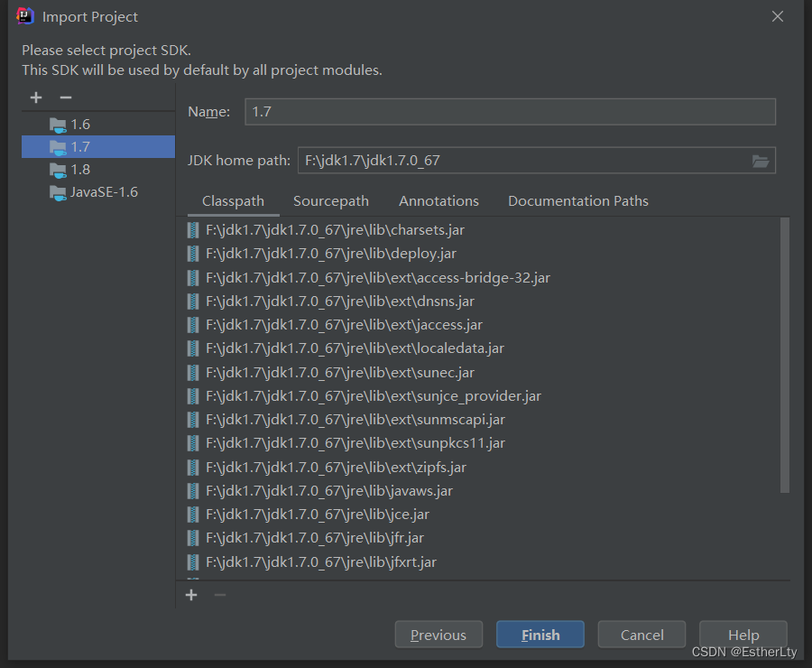Open Help for this dialog
This screenshot has width=812, height=668.
[x=743, y=635]
